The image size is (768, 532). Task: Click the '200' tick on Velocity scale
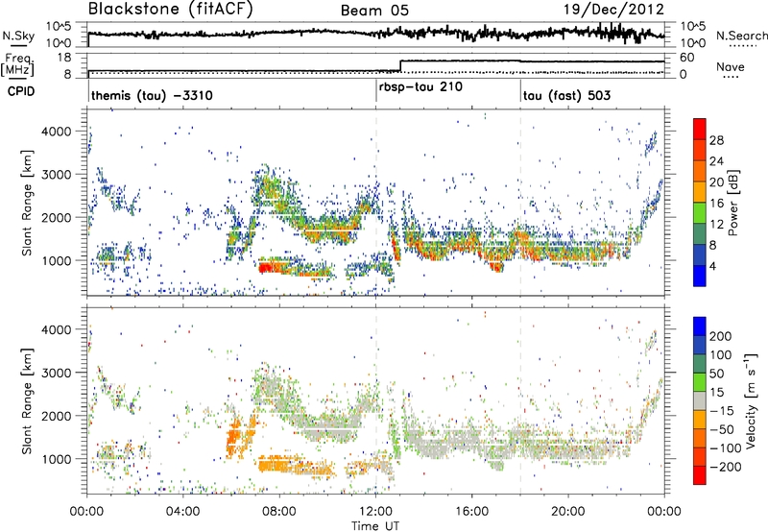(721, 336)
